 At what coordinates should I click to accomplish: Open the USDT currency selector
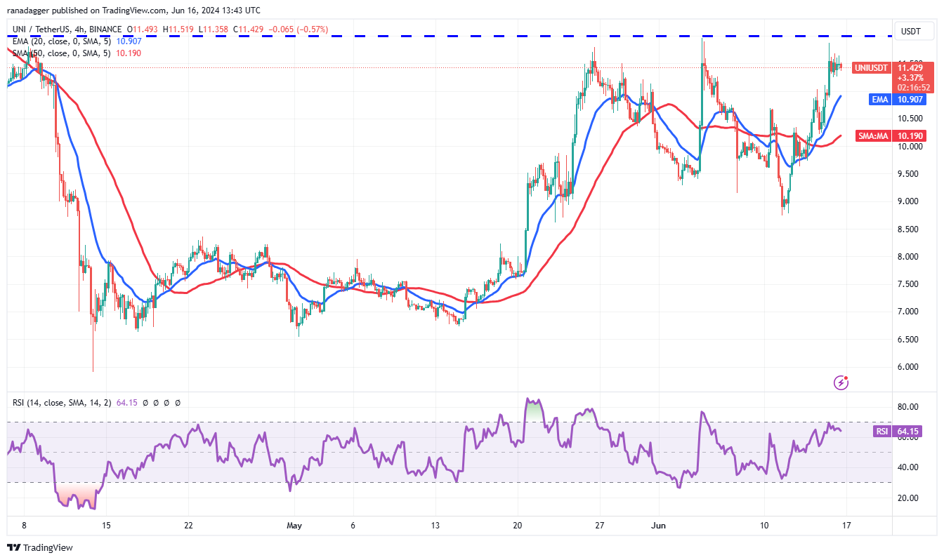pyautogui.click(x=911, y=32)
